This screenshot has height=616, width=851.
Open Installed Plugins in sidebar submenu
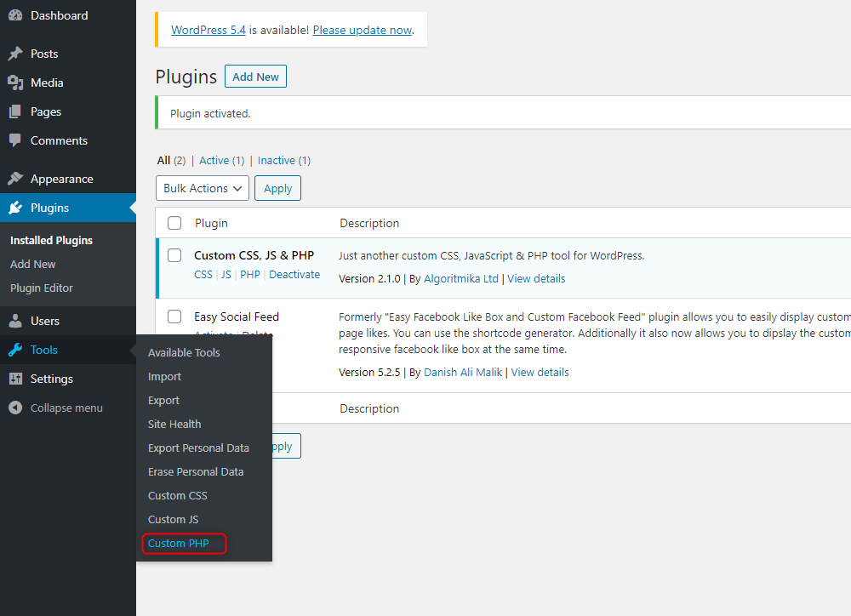(52, 240)
